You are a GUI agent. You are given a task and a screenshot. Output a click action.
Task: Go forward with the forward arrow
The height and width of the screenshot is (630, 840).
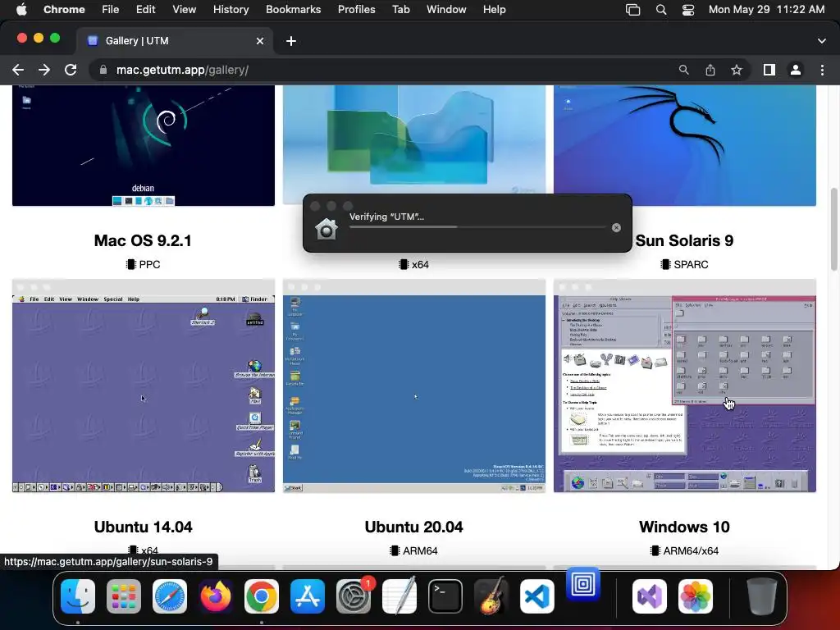point(44,70)
